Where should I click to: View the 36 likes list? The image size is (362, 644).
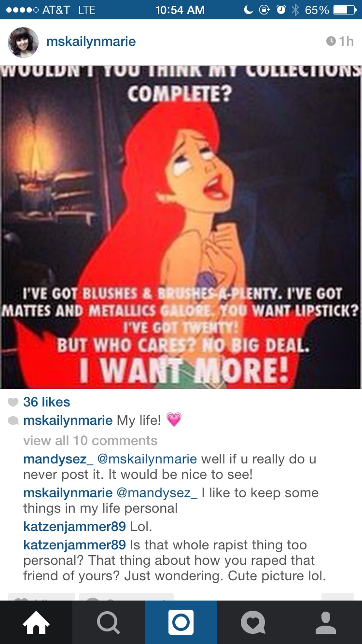point(46,402)
